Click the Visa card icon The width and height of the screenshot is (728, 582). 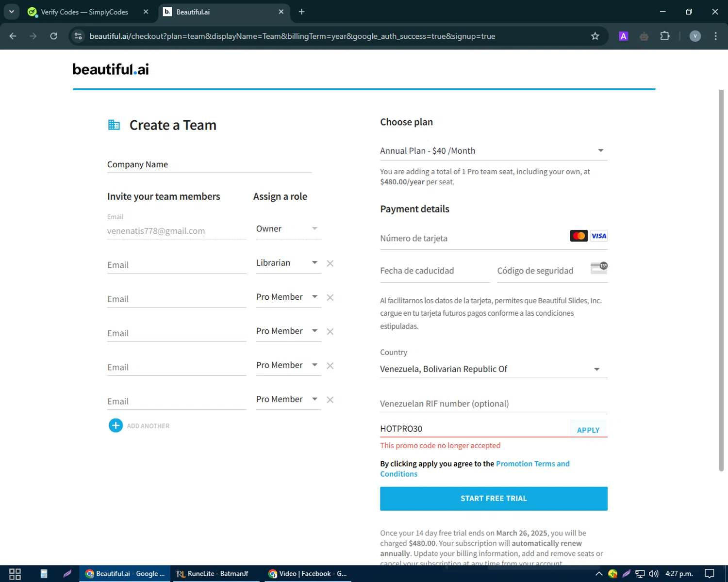(x=598, y=236)
